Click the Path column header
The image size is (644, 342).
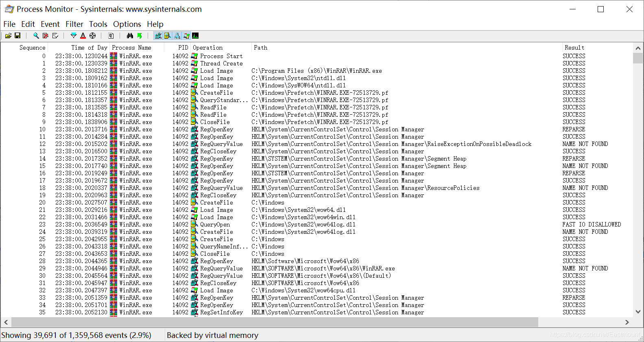point(406,48)
